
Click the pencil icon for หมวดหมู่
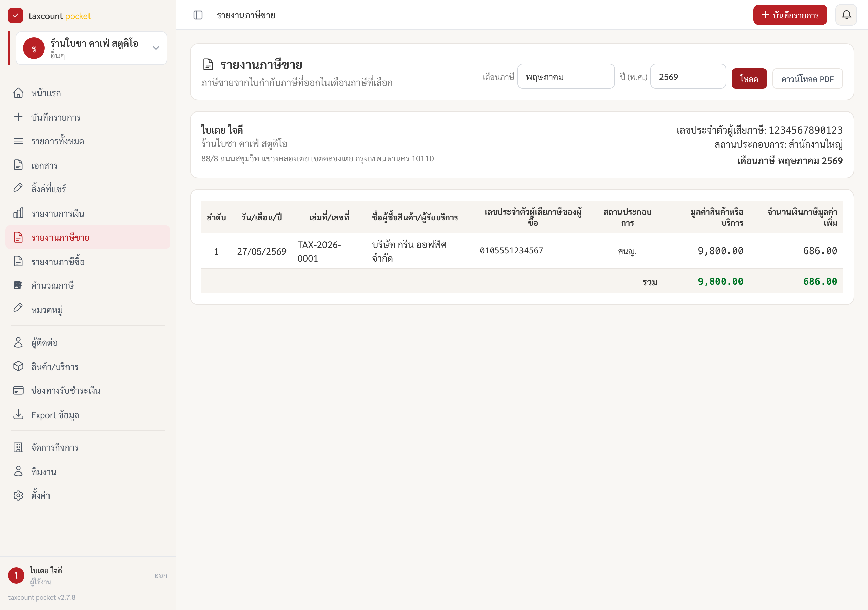[x=18, y=308]
